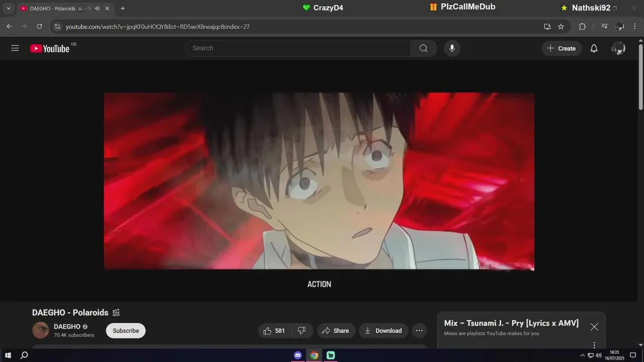This screenshot has width=644, height=362.
Task: Open Chrome media control icon
Action: [605, 27]
